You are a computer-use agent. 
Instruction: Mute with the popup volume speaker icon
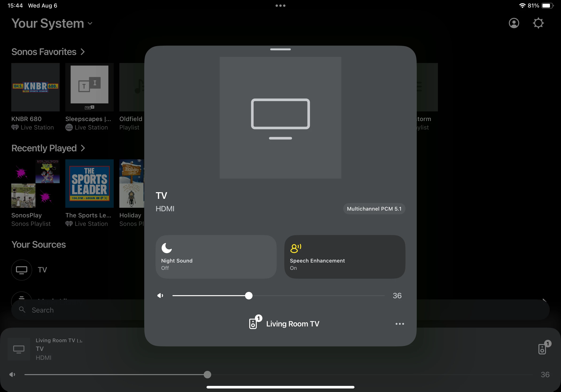160,296
